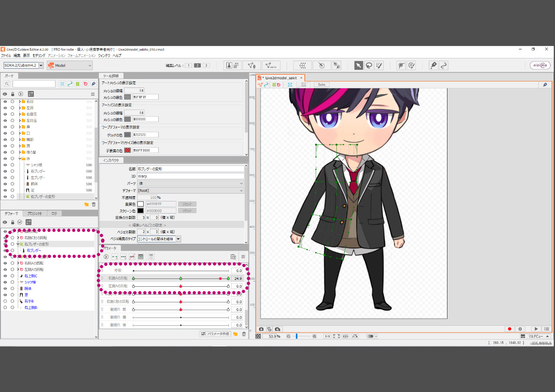Image resolution: width=555 pixels, height=392 pixels.
Task: Toggle lock circle for 右ブレザー in Parts panel
Action: pyautogui.click(x=13, y=171)
